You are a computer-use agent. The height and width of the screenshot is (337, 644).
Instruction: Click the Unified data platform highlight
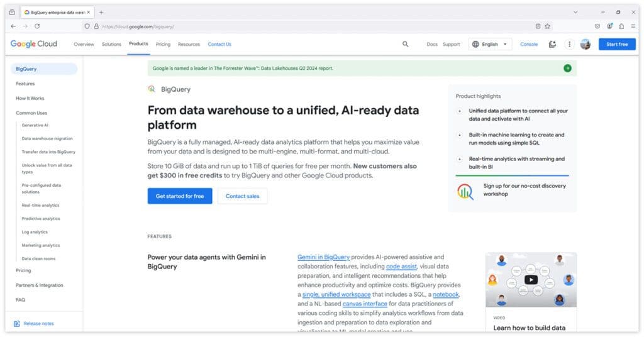tap(518, 114)
